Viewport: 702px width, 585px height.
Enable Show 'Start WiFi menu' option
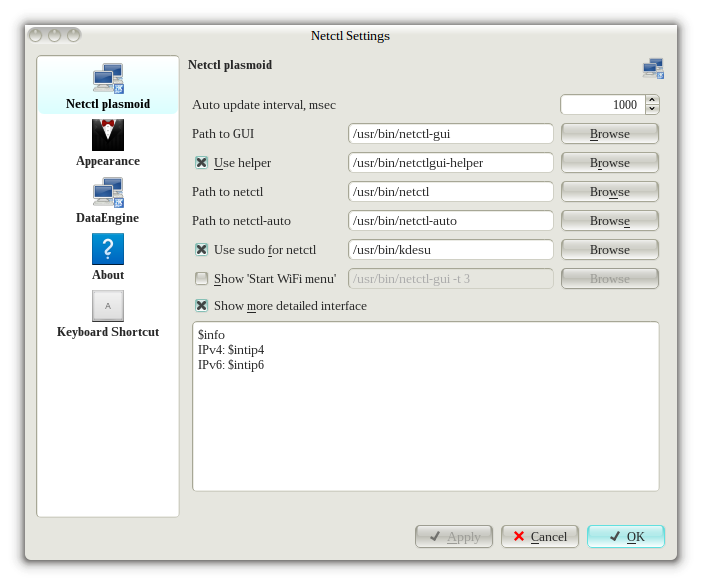201,278
